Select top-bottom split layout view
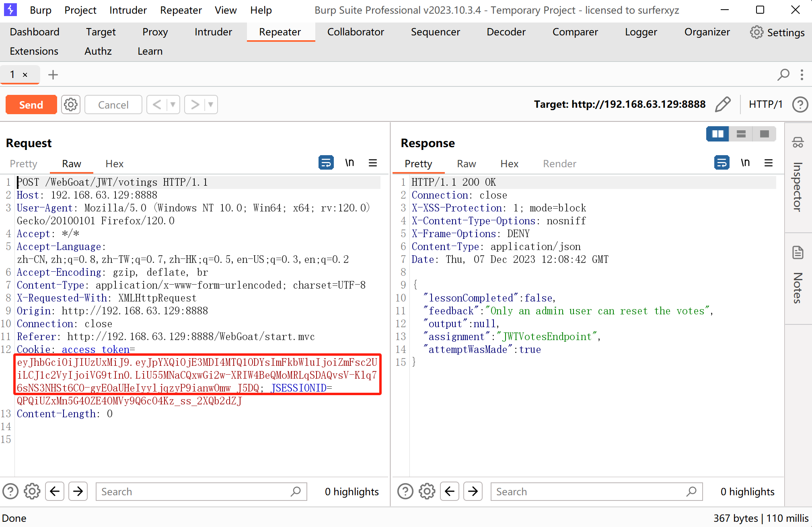 pos(741,134)
